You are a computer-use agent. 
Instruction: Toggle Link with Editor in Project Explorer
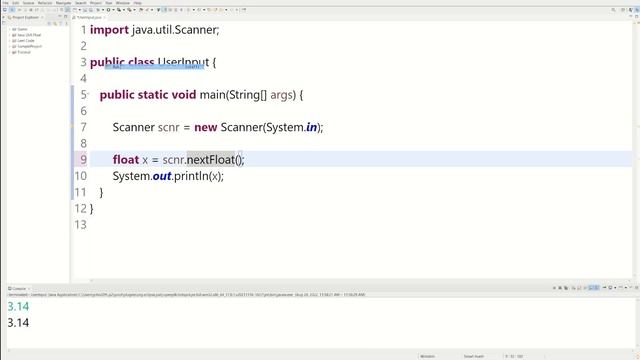[x=55, y=24]
